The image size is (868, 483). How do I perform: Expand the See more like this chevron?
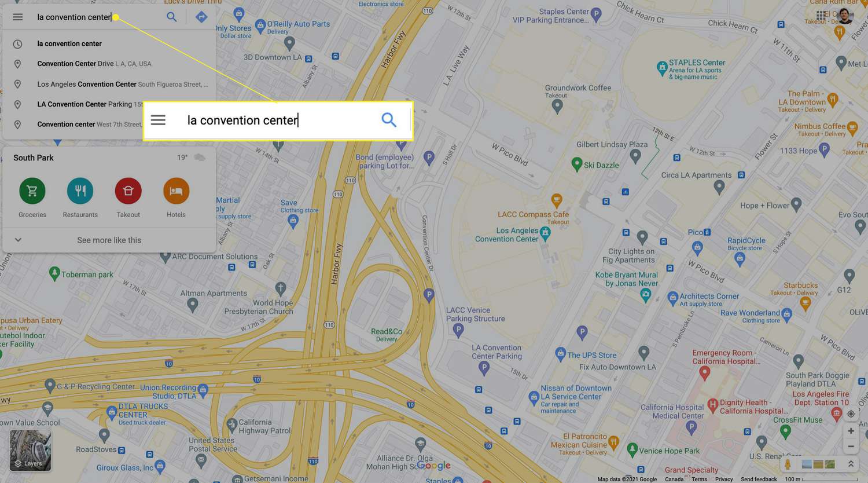(x=18, y=240)
